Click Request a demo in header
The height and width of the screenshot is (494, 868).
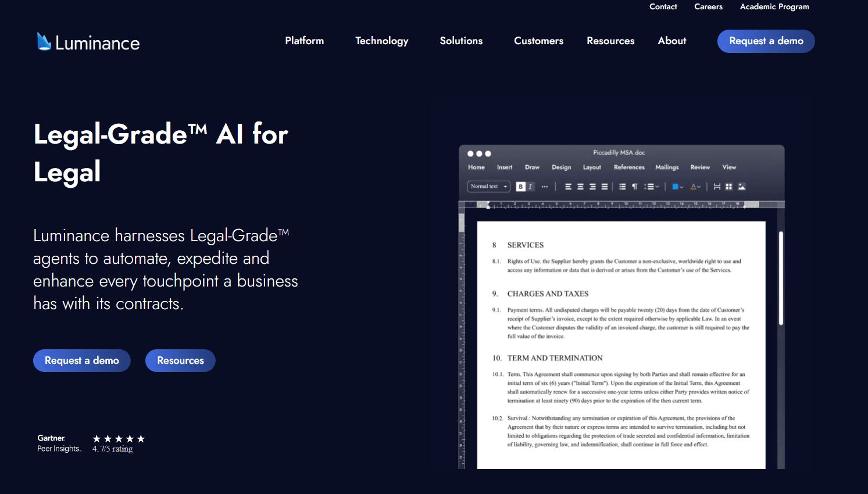pyautogui.click(x=766, y=41)
